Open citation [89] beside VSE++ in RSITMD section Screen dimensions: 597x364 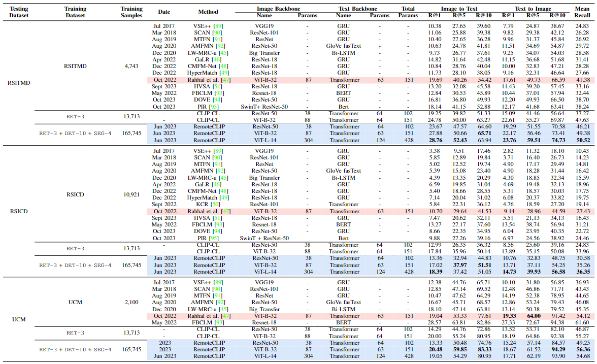[x=218, y=26]
